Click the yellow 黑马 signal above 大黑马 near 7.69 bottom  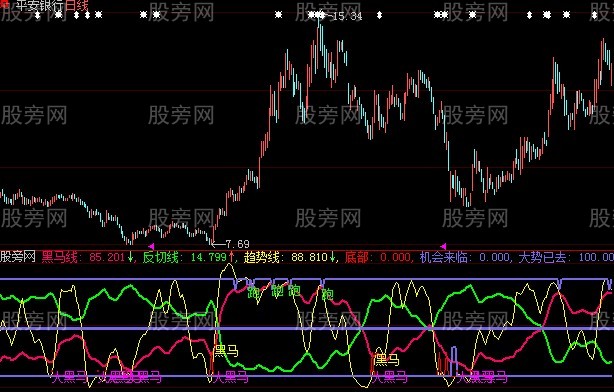click(x=226, y=350)
